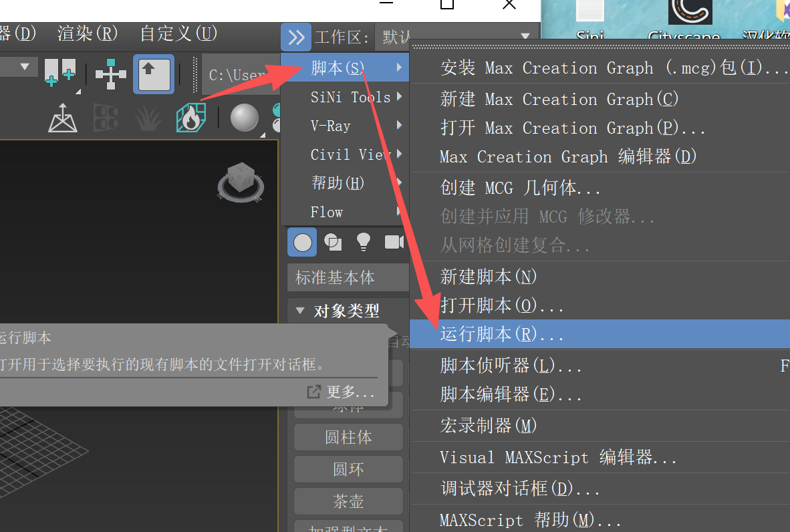
Task: Click the ViewCube in the viewport
Action: pos(240,179)
